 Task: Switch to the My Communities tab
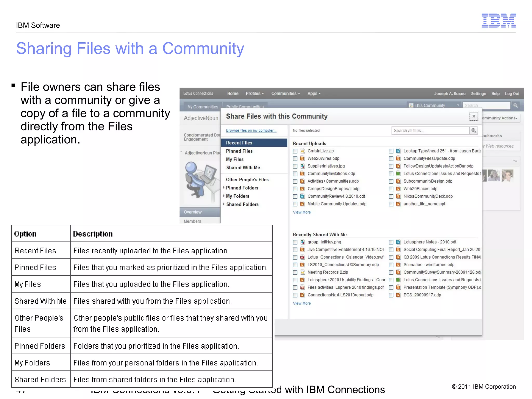(x=203, y=107)
